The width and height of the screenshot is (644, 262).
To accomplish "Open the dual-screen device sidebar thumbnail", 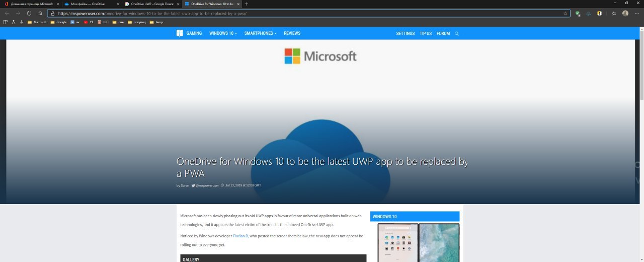I will point(418,243).
